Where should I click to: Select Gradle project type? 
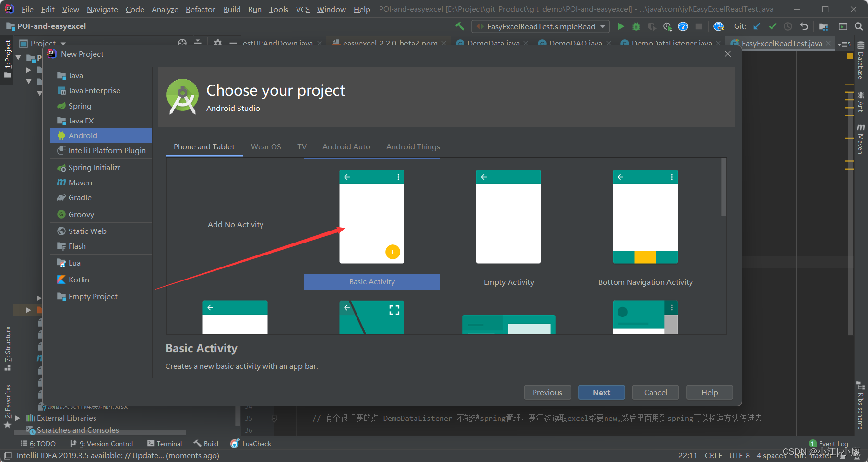[101, 197]
